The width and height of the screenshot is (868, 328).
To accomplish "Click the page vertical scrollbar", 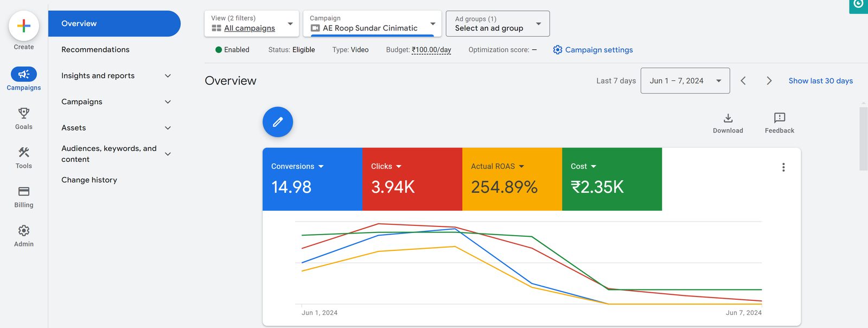I will [864, 139].
